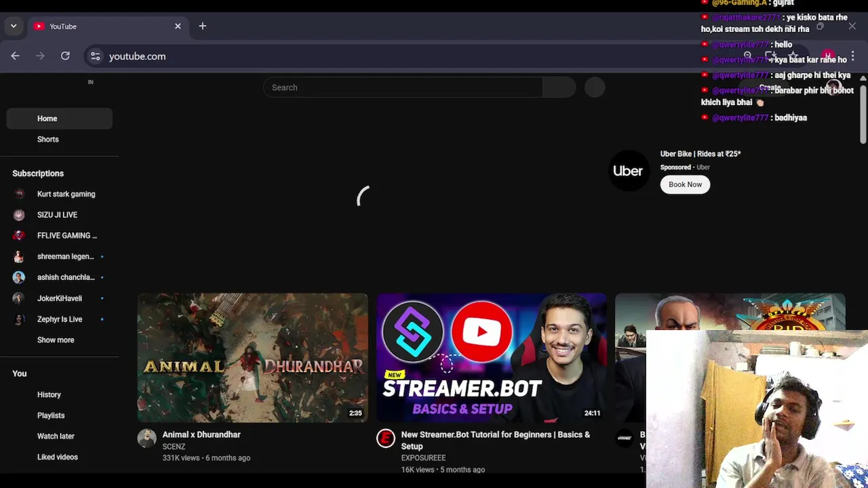The width and height of the screenshot is (868, 488).
Task: Click the 16K views metadata text
Action: tap(418, 470)
